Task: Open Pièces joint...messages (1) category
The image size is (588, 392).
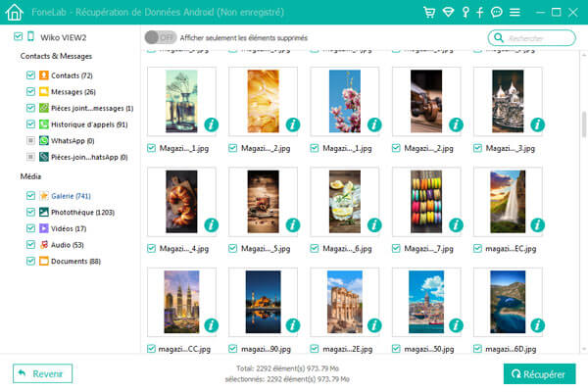Action: tap(92, 109)
